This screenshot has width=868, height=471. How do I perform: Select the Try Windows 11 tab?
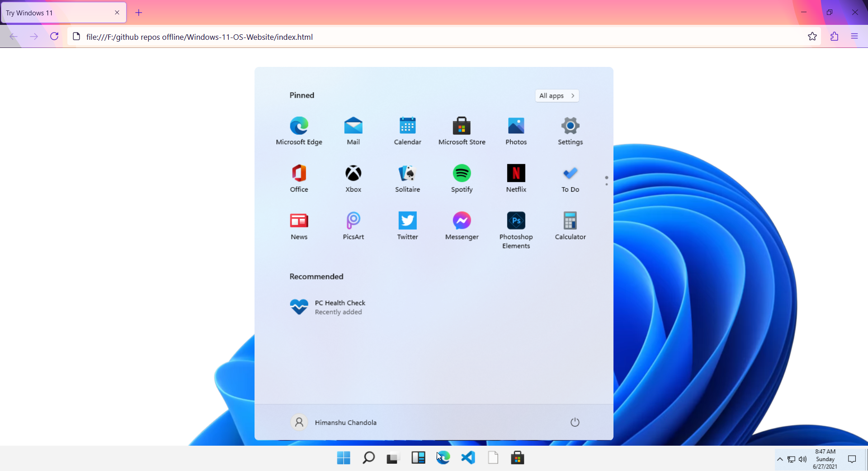pyautogui.click(x=63, y=13)
